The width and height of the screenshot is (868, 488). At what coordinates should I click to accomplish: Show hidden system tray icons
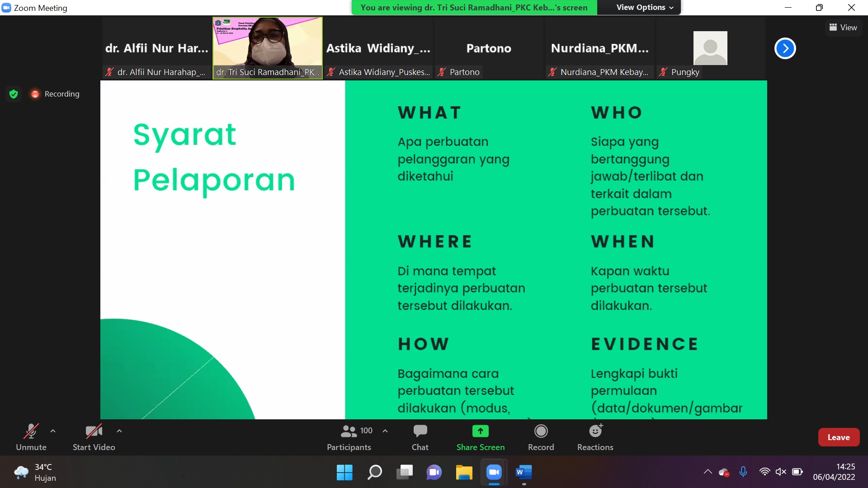[708, 472]
